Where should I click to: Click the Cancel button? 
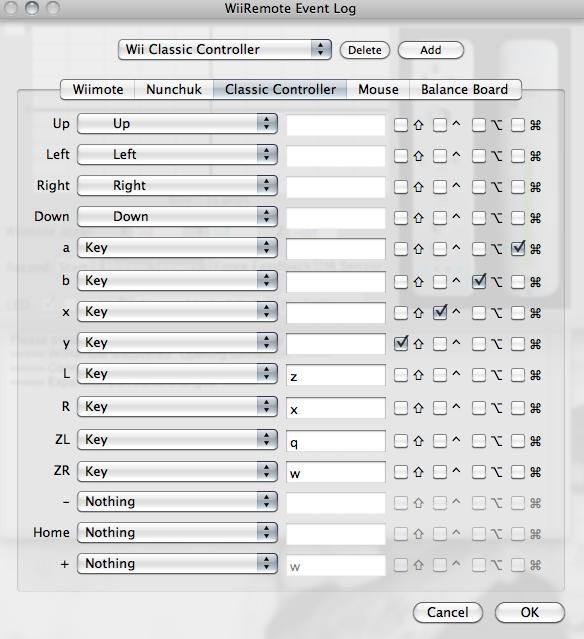(447, 612)
